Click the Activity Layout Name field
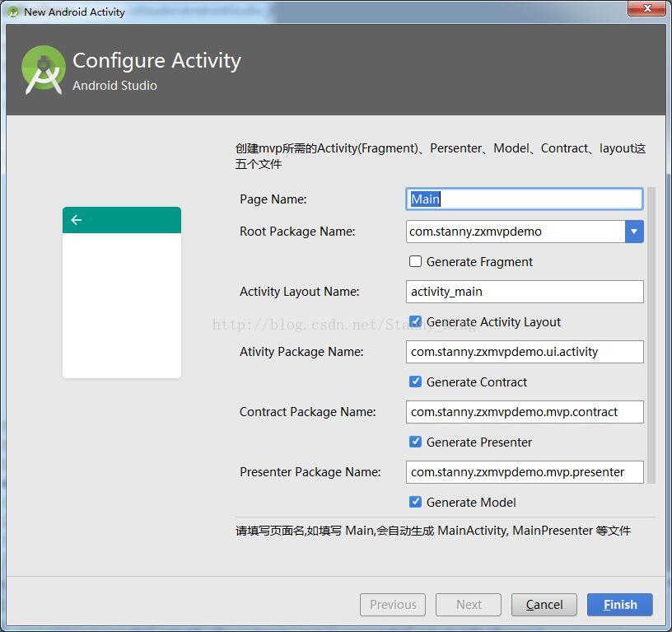The image size is (672, 632). coord(525,292)
